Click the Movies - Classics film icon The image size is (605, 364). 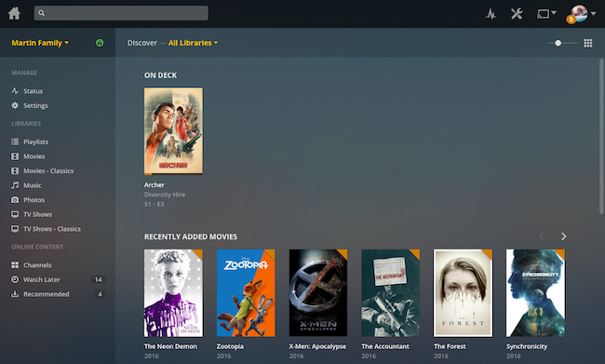click(x=15, y=170)
